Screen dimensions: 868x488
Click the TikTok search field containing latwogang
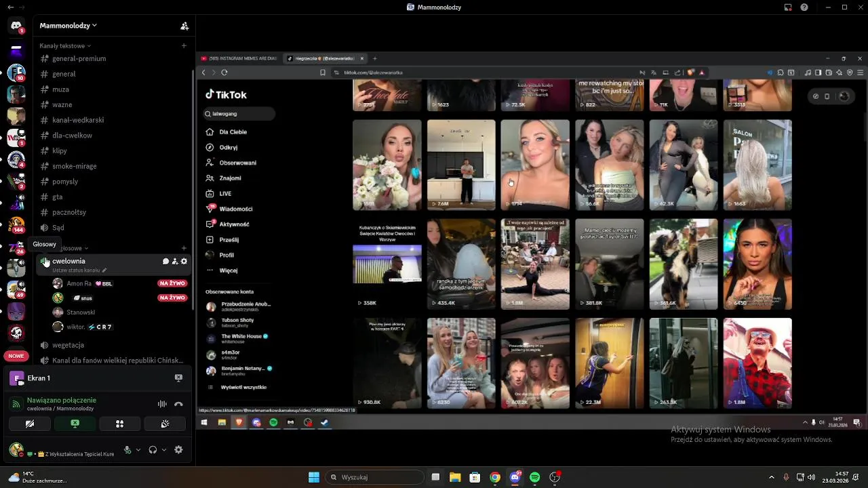point(239,114)
